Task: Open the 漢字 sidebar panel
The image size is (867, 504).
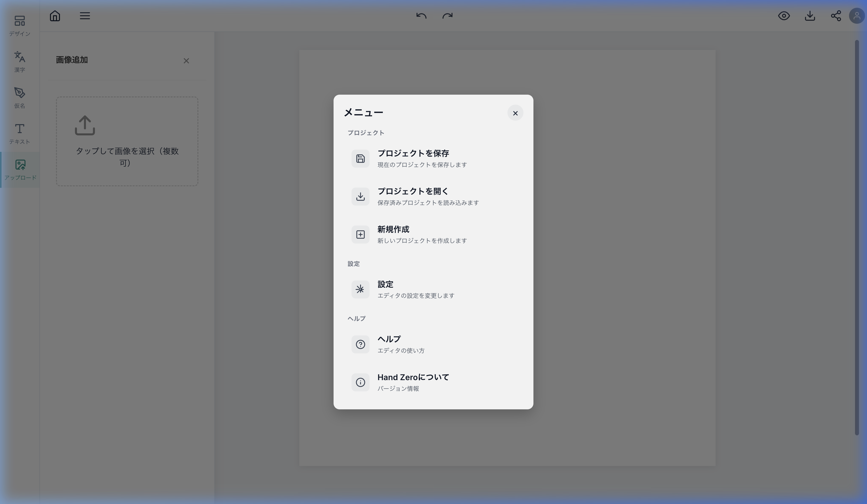Action: pyautogui.click(x=19, y=61)
